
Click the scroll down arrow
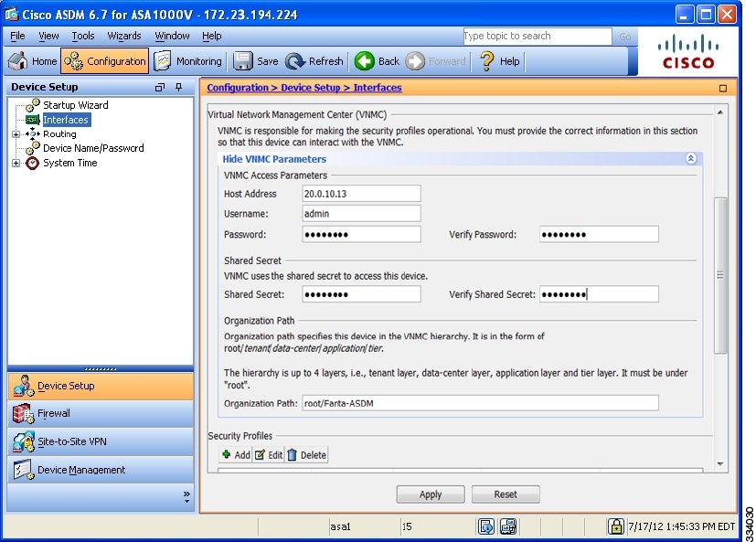pos(720,464)
